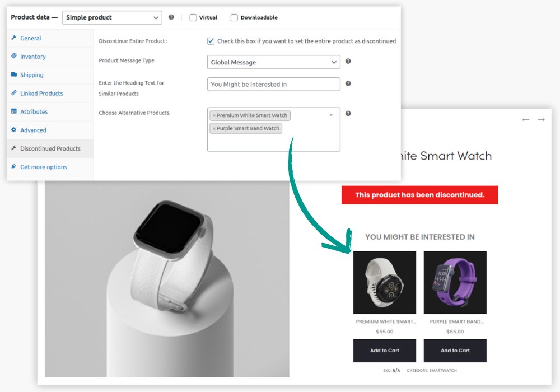Expand the Global Message dropdown

[273, 62]
